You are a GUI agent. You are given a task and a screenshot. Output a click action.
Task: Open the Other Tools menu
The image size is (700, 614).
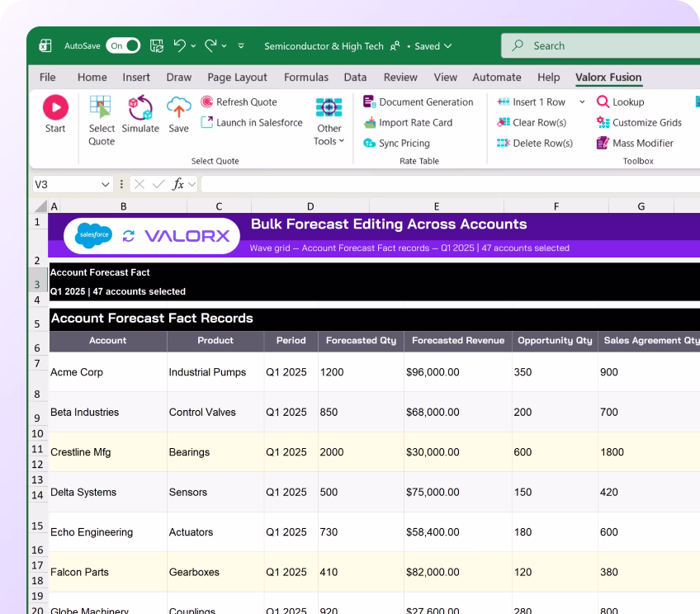point(329,121)
